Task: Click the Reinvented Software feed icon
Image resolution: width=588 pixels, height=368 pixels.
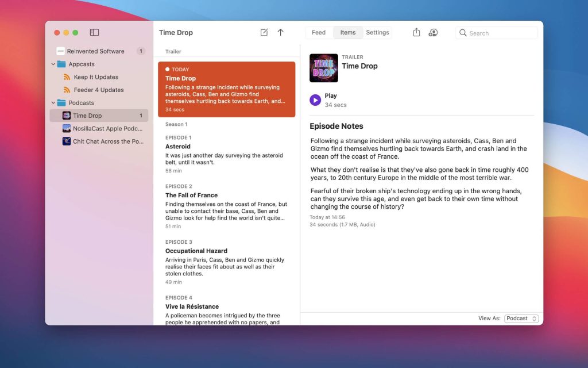Action: point(60,51)
